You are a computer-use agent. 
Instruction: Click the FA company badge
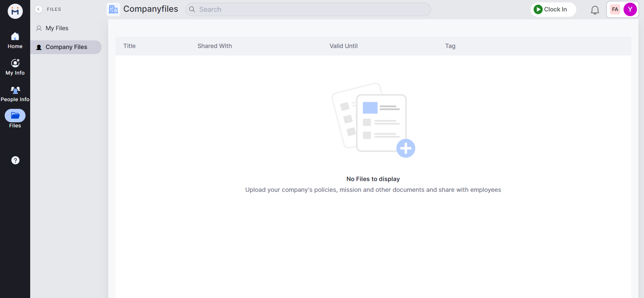[615, 10]
